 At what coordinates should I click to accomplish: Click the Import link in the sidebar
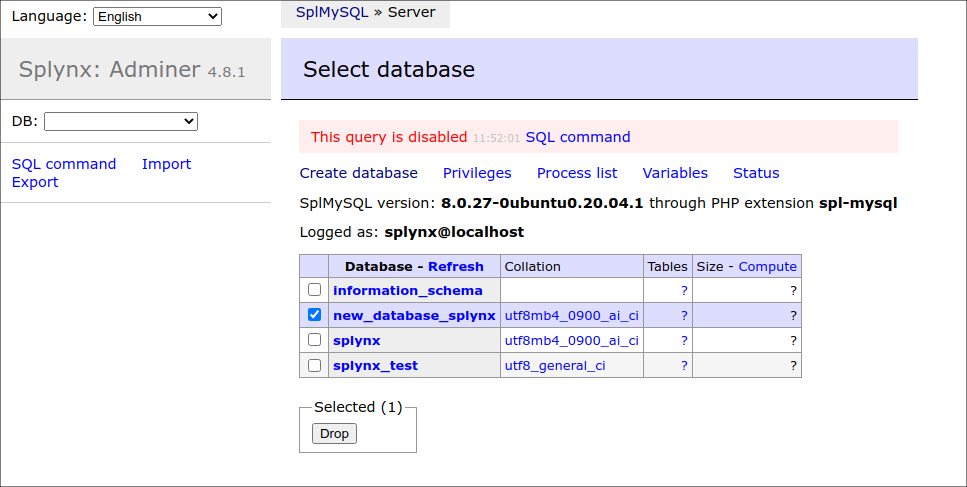(166, 164)
